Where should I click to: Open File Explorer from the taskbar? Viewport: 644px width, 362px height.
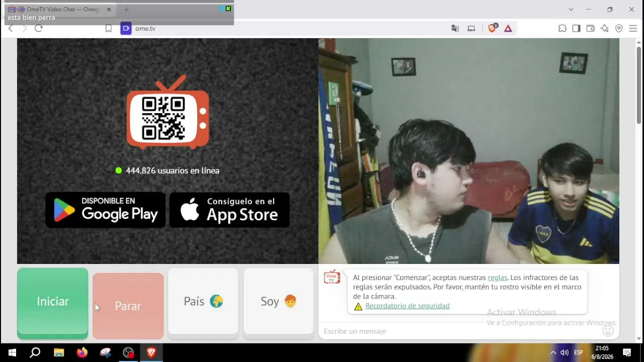59,352
